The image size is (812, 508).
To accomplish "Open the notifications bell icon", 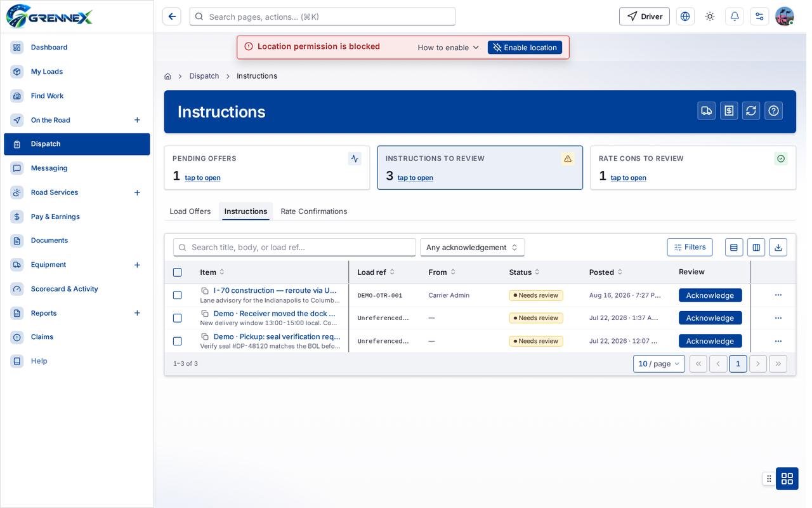I will [x=735, y=17].
